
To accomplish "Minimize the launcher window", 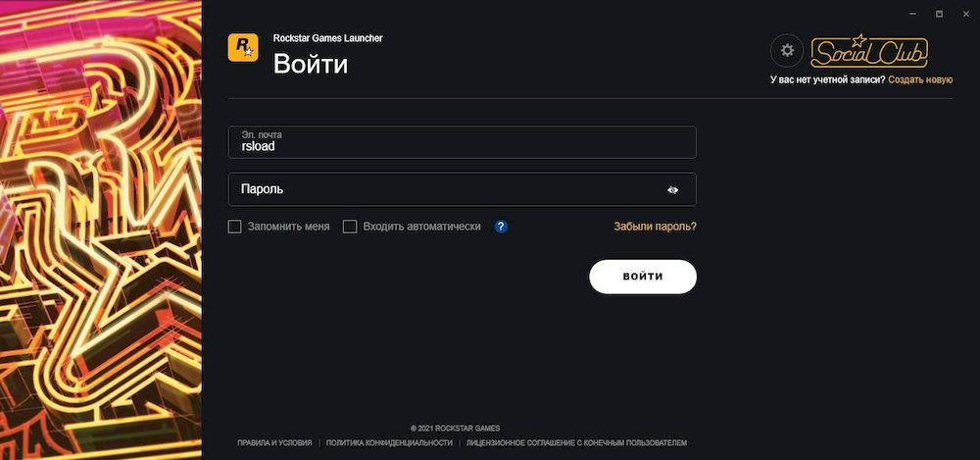I will click(x=911, y=13).
